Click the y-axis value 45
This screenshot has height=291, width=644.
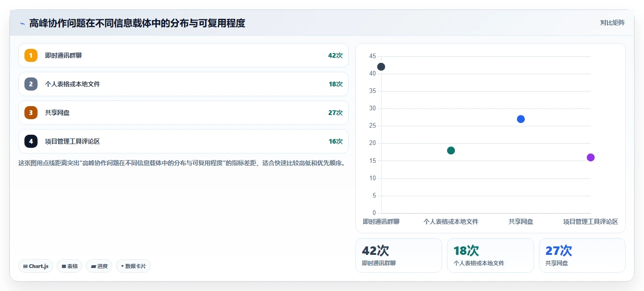[x=373, y=56]
